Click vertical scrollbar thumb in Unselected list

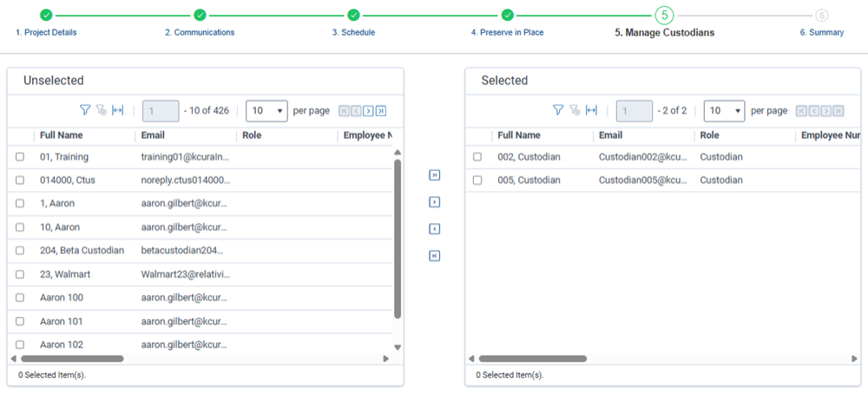397,239
